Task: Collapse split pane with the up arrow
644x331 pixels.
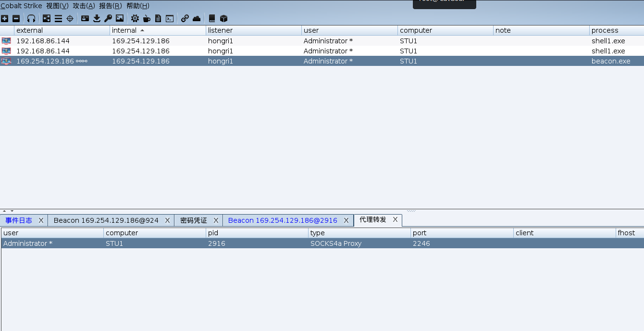Action: coord(5,211)
